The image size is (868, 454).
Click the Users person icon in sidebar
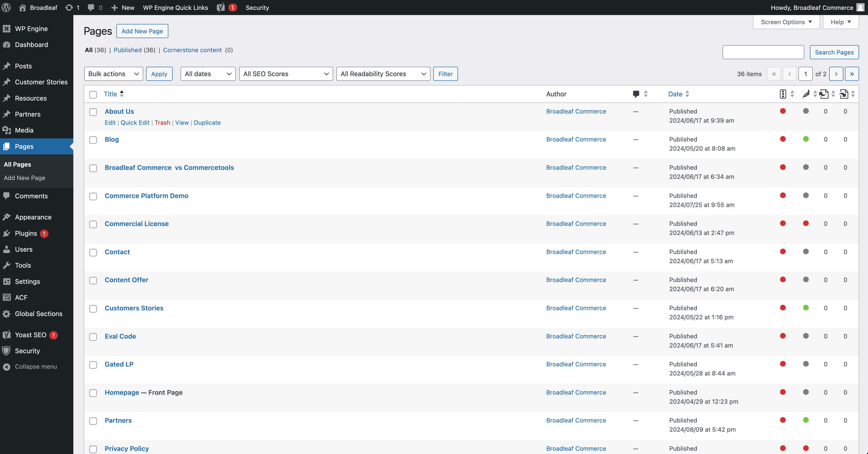pos(6,249)
